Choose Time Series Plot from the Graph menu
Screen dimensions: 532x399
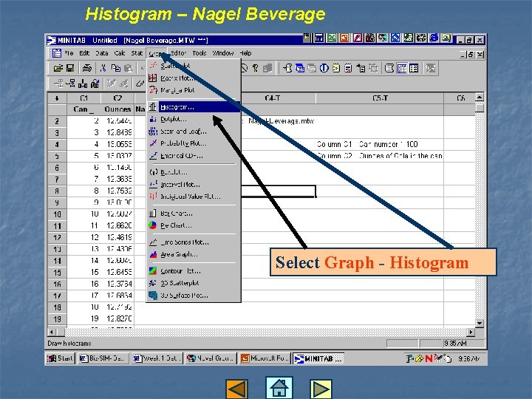(194, 242)
